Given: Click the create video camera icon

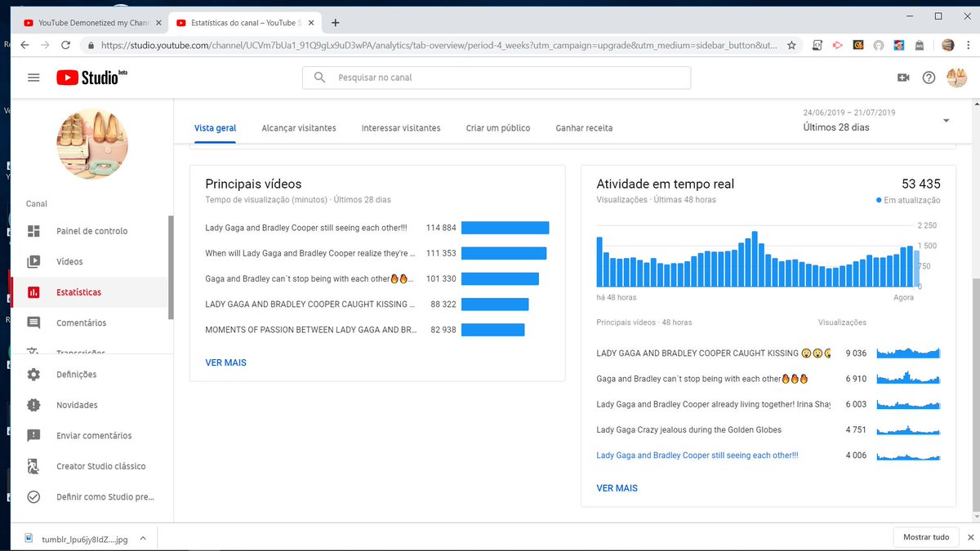Looking at the screenshot, I should coord(903,78).
